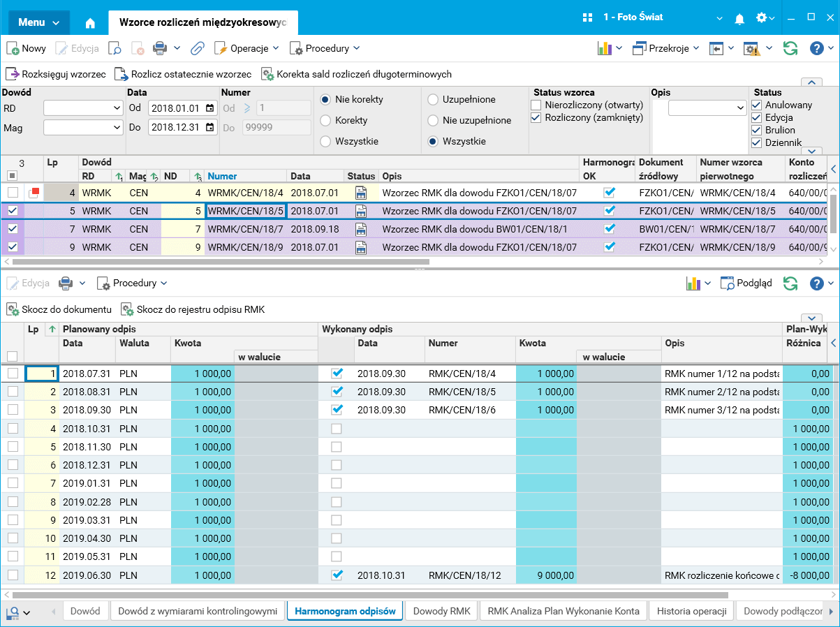Viewport: 840px width, 627px height.
Task: Click the paperclip attachments icon
Action: 198,48
